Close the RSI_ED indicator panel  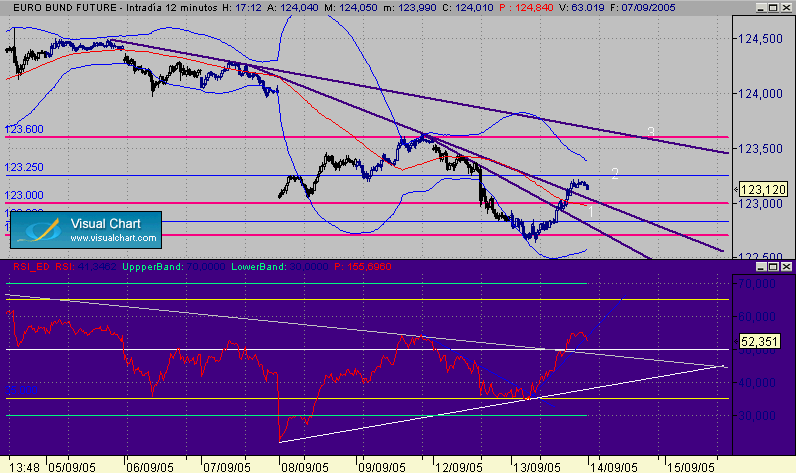pyautogui.click(x=786, y=266)
